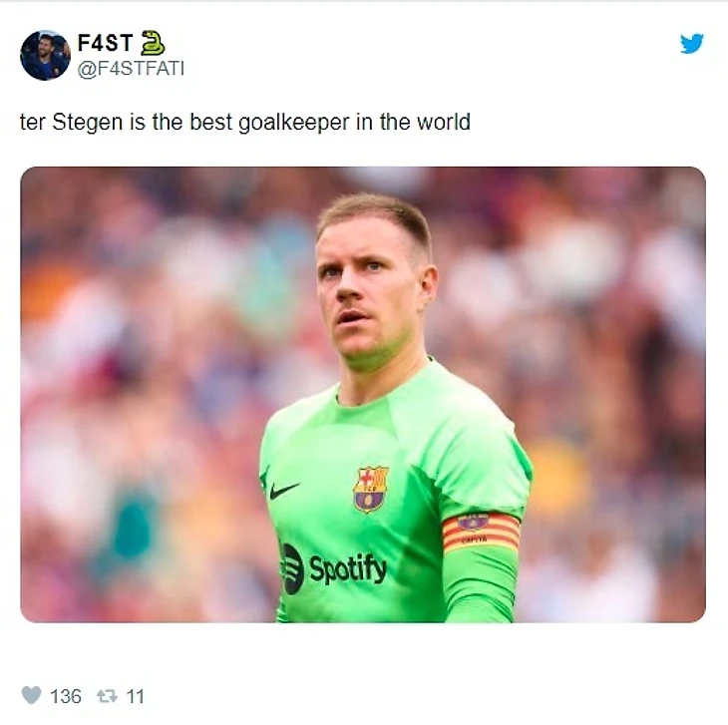This screenshot has width=728, height=725.
Task: Click the captain armband in the photo
Action: (x=481, y=532)
